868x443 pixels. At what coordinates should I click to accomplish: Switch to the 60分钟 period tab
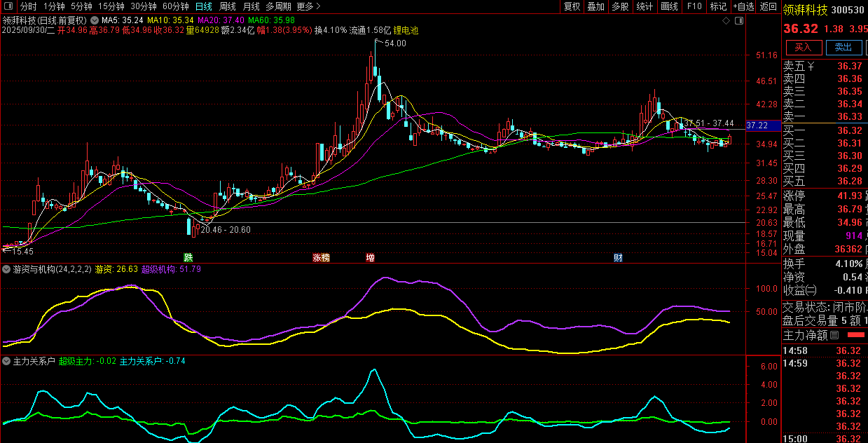tap(176, 6)
